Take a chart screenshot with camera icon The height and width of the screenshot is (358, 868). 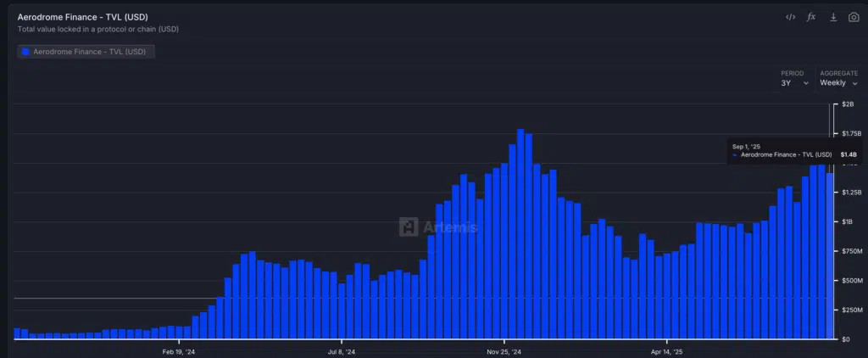pos(854,17)
